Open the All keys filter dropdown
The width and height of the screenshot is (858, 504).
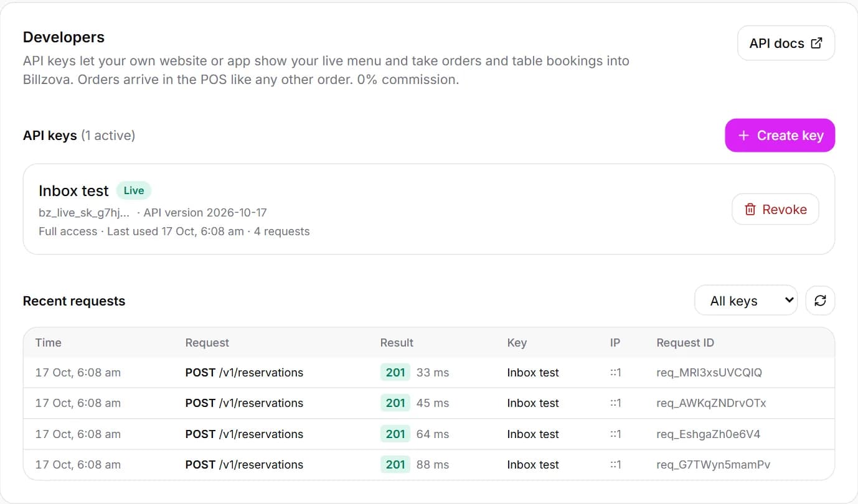tap(745, 301)
